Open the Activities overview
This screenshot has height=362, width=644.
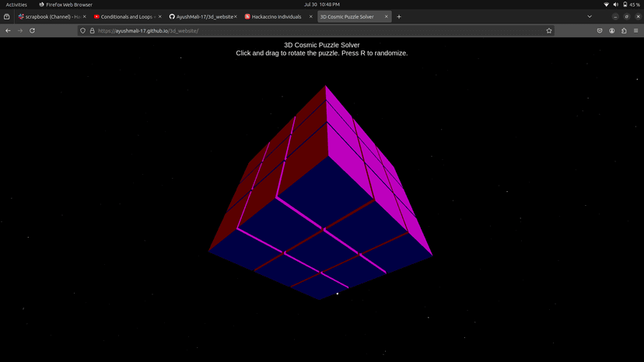pyautogui.click(x=16, y=4)
